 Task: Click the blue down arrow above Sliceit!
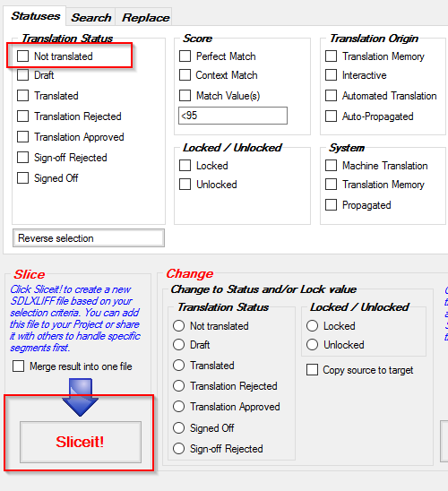[x=80, y=397]
